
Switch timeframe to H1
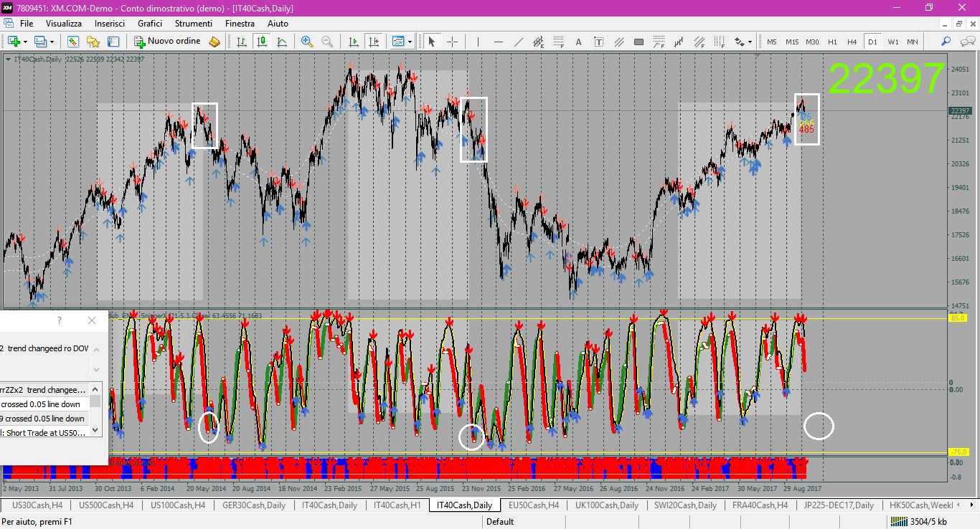point(832,42)
